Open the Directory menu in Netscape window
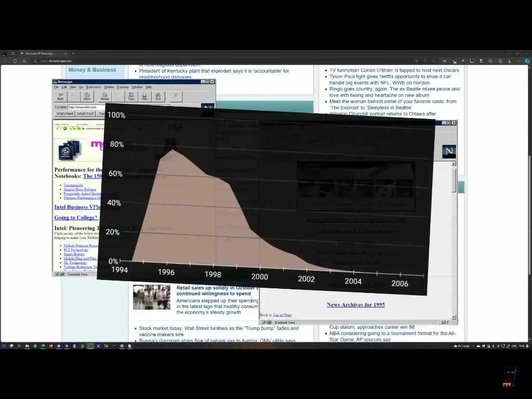Viewport: 532px width, 399px height. [x=123, y=87]
